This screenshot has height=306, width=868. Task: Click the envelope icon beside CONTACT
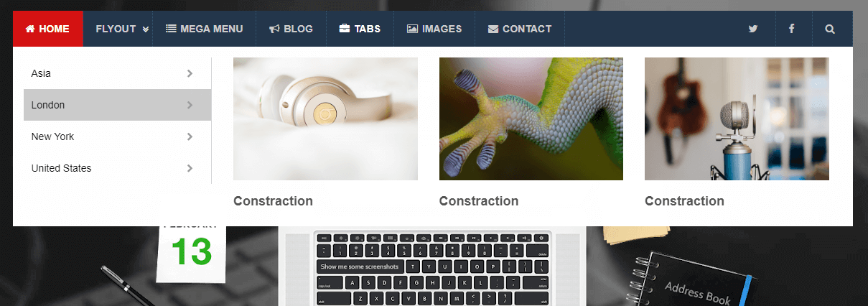tap(493, 29)
